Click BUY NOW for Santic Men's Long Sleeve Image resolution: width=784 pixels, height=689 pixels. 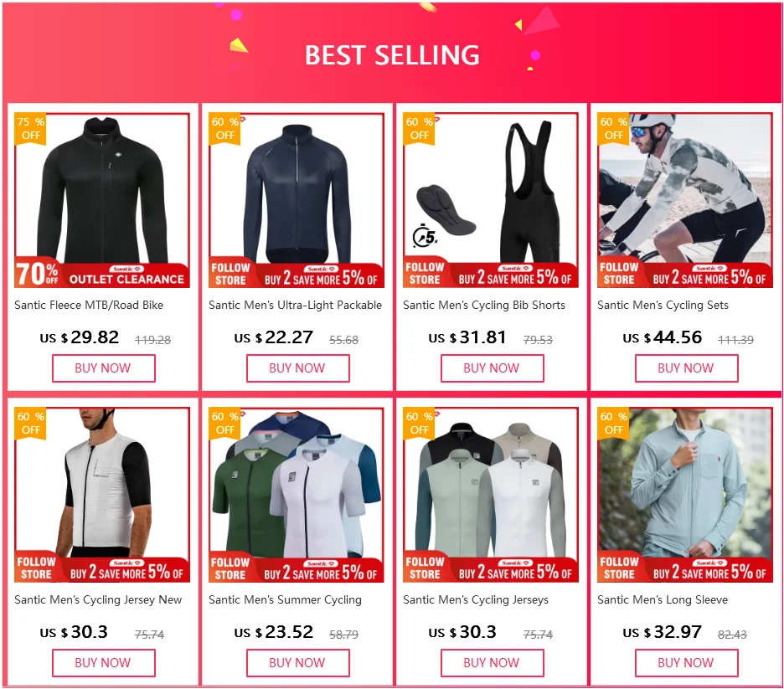tap(687, 663)
